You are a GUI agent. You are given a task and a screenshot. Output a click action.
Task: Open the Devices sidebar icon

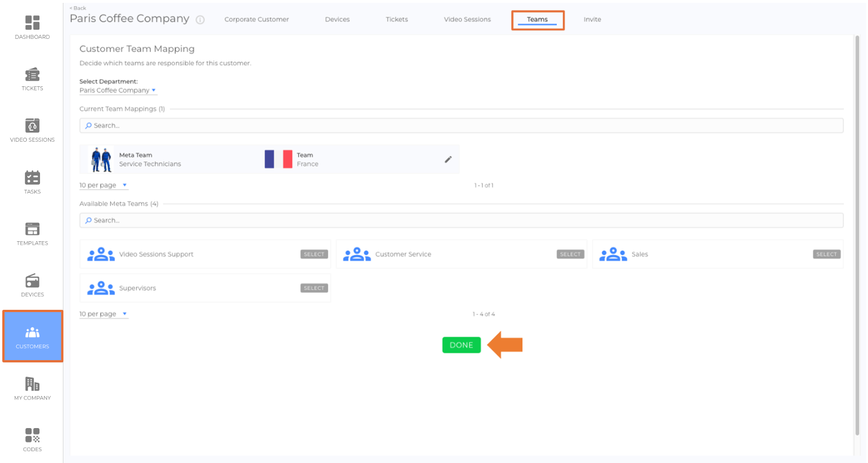tap(33, 285)
